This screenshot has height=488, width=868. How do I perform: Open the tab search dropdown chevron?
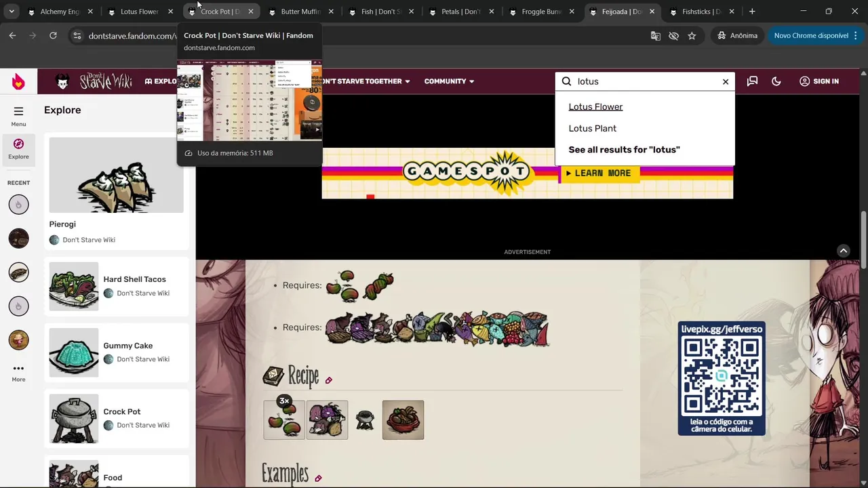click(12, 12)
